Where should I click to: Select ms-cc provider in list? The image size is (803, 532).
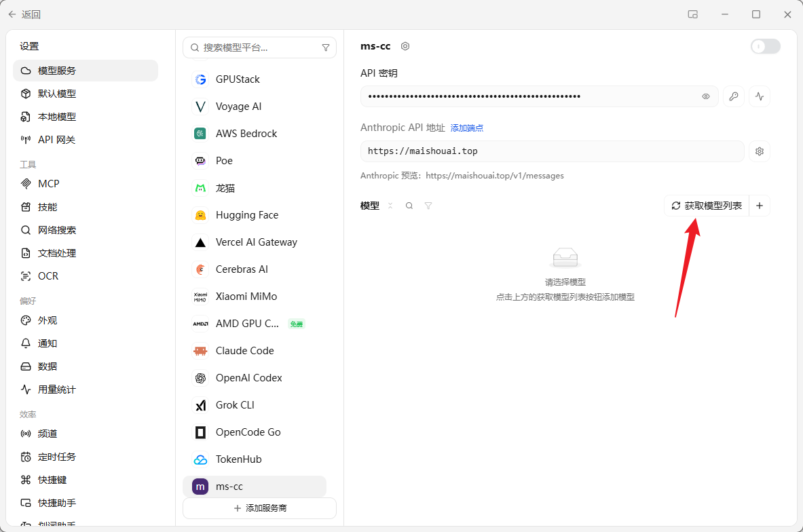click(255, 487)
